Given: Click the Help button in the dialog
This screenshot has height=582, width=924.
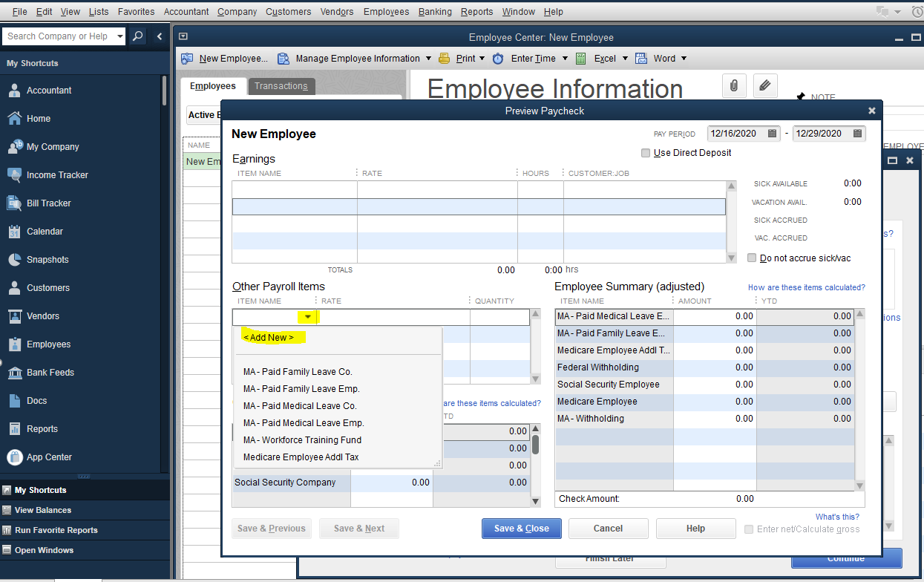Looking at the screenshot, I should point(695,529).
